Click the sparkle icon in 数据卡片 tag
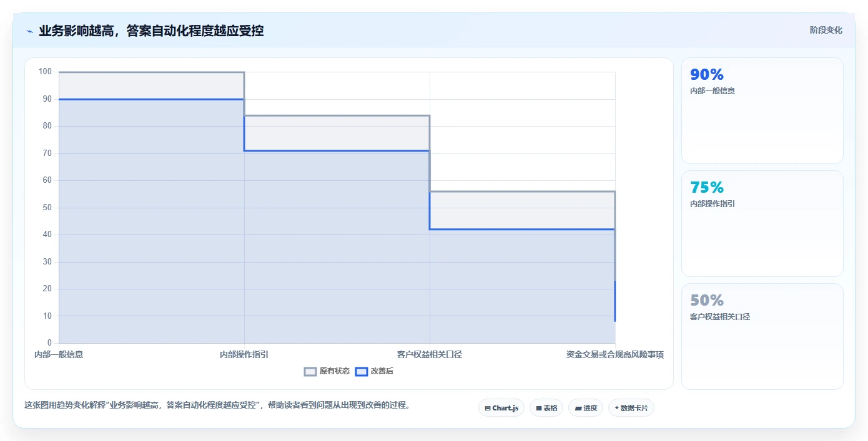 [x=616, y=408]
